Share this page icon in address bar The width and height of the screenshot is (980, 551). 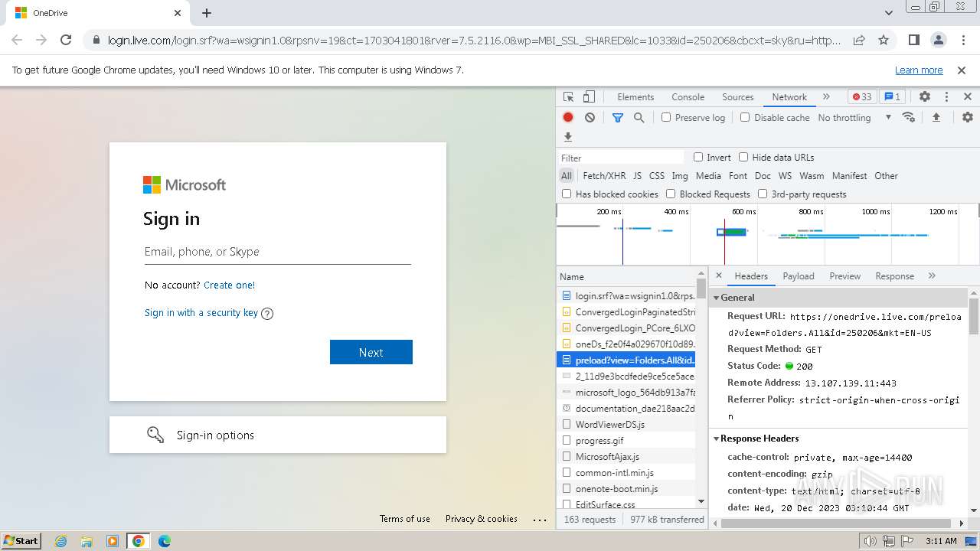(859, 40)
